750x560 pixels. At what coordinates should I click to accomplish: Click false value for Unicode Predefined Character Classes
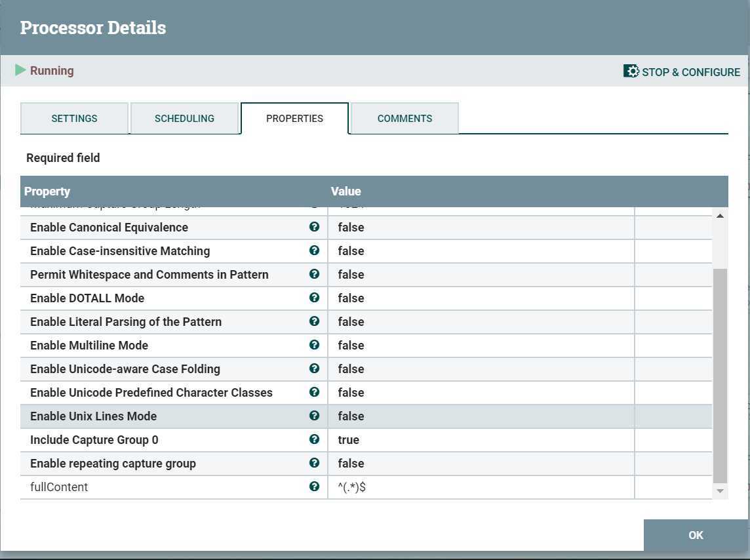(351, 393)
